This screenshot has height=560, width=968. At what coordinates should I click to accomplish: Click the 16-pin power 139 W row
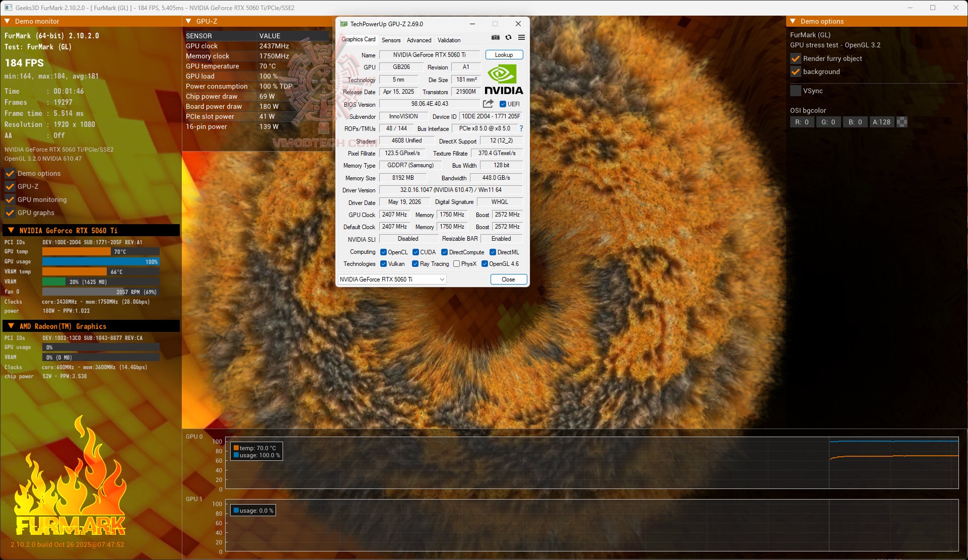pyautogui.click(x=257, y=126)
